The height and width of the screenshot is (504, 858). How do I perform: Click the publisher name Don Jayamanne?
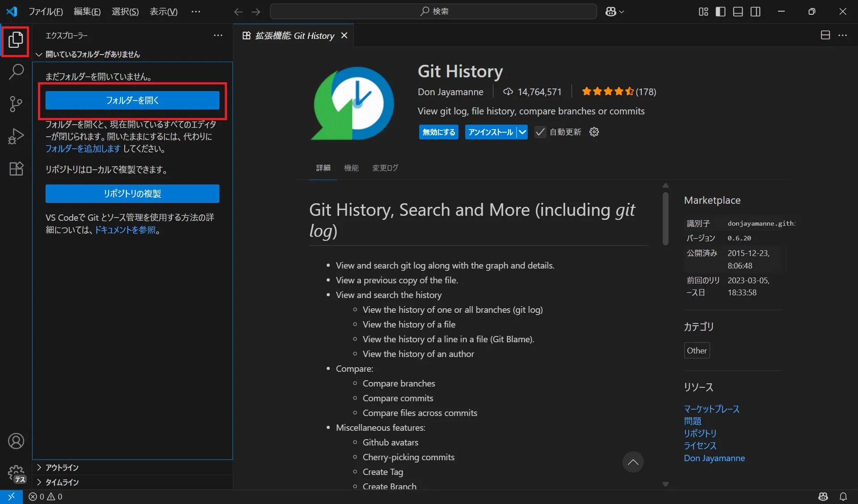pyautogui.click(x=450, y=92)
